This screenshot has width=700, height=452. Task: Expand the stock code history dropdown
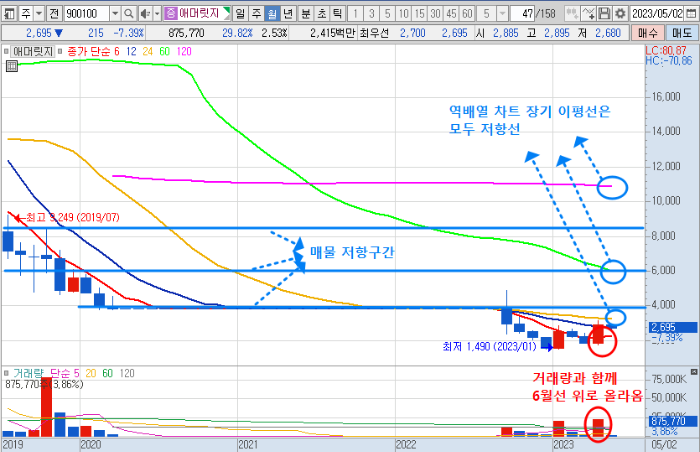(115, 13)
